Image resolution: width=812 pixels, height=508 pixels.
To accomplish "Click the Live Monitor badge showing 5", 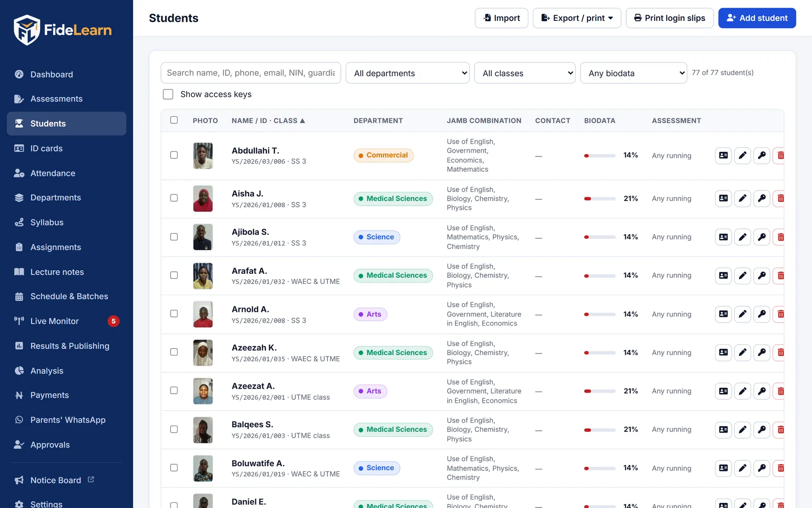I will coord(114,321).
